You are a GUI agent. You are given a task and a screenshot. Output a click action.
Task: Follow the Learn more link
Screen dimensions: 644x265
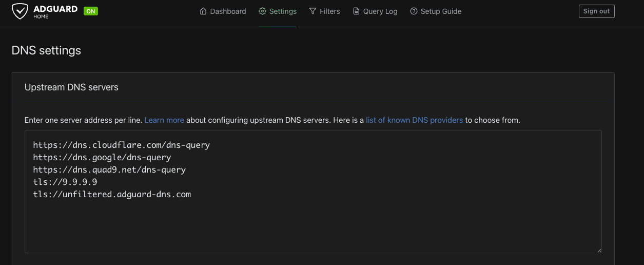164,120
